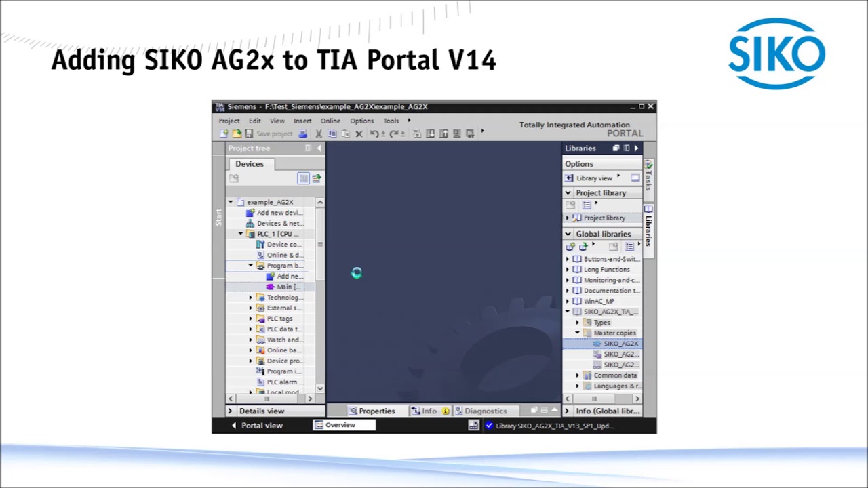Click libraries horizontal scroll right arrow
868x488 pixels.
[x=637, y=399]
